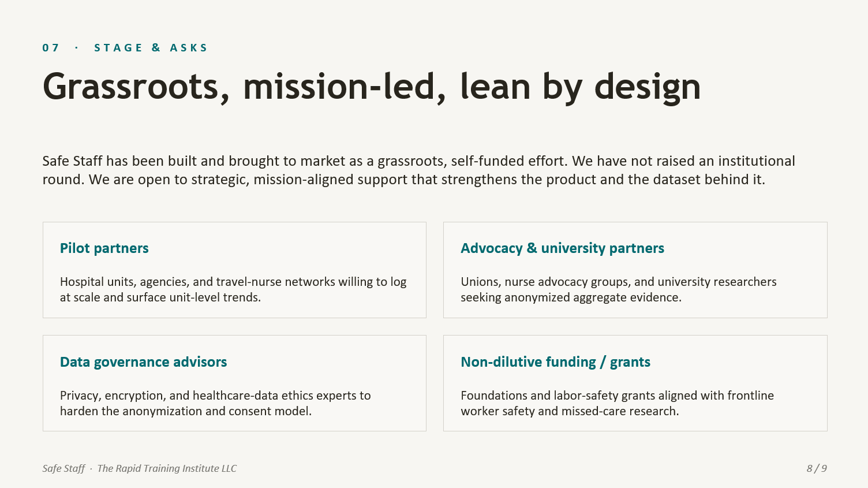Click the Safe Staff intro paragraph

pyautogui.click(x=418, y=170)
